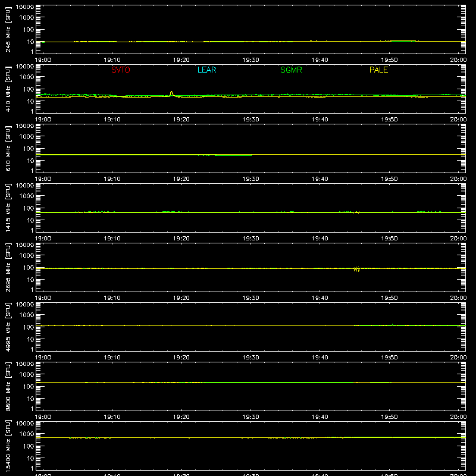The height and width of the screenshot is (476, 476).
Task: Click the yellow burst peak in the 410 MHz plot
Action: click(x=171, y=93)
